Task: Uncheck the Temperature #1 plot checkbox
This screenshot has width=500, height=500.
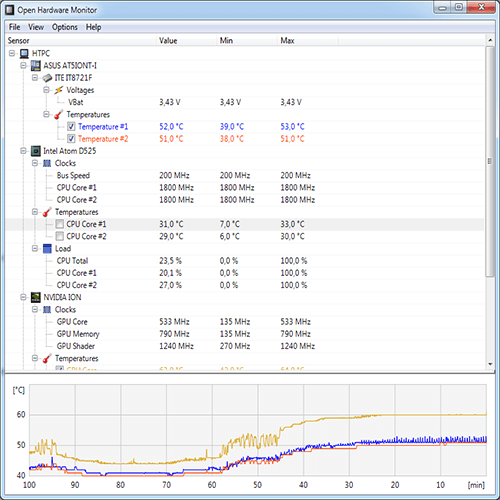Action: 71,126
